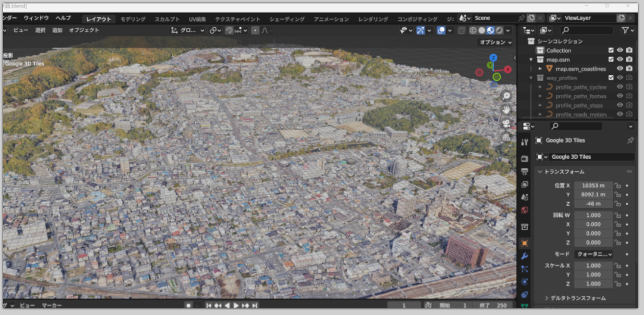Open the Scene properties tab icon
Image resolution: width=644 pixels, height=315 pixels.
point(524,197)
